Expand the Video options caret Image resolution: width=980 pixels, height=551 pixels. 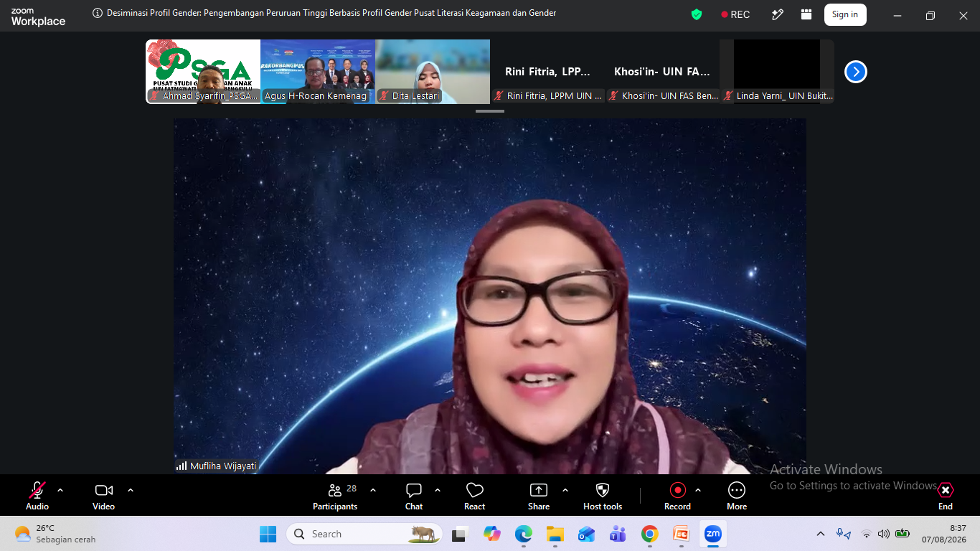pyautogui.click(x=131, y=490)
